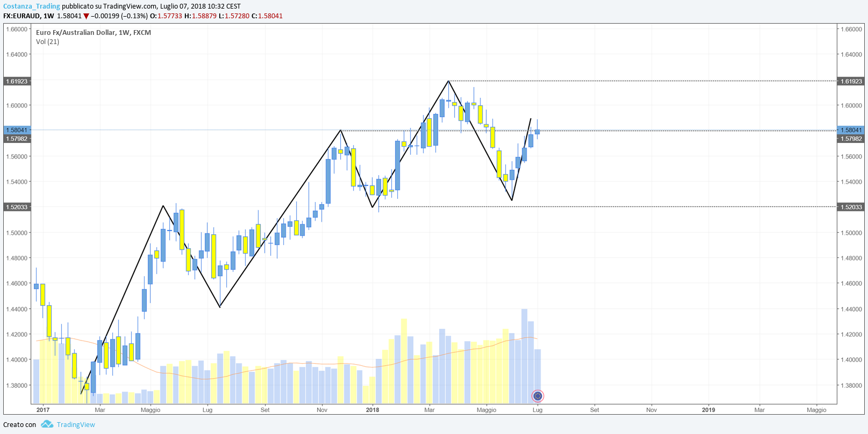The image size is (868, 434).
Task: Click the red down-triangle change indicator
Action: (x=86, y=16)
